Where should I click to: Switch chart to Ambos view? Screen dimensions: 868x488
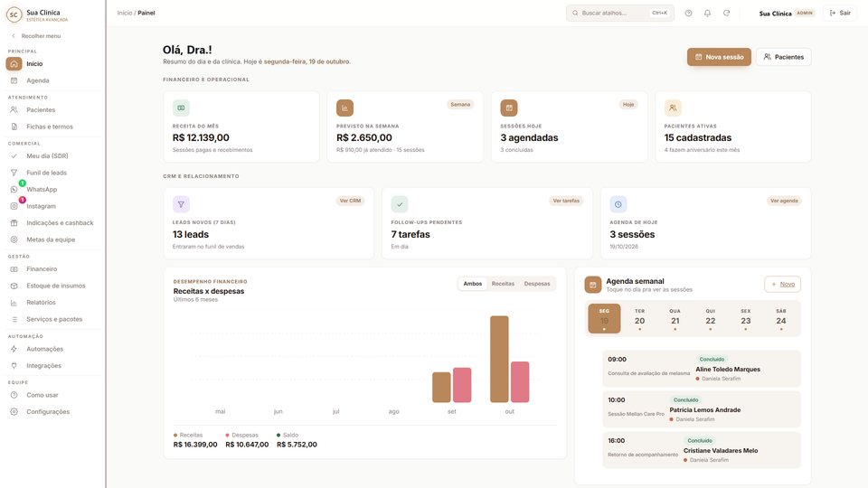point(472,284)
